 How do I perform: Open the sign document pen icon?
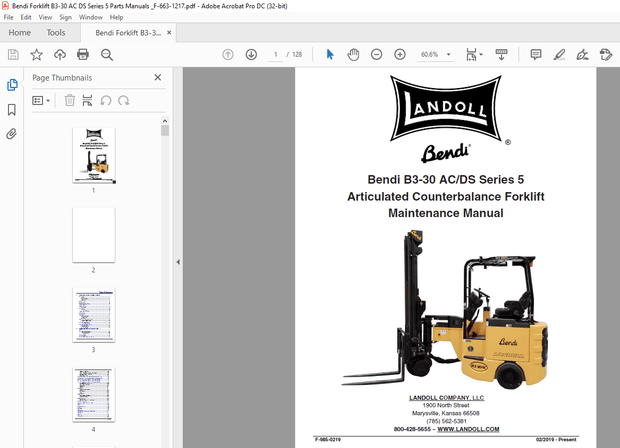[582, 55]
